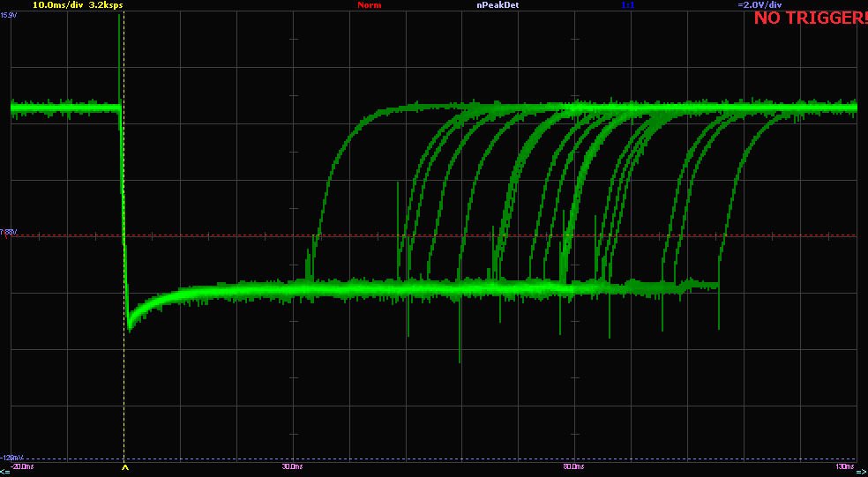The height and width of the screenshot is (477, 868).
Task: Click the 10.0ms/div timebase setting
Action: coord(58,5)
